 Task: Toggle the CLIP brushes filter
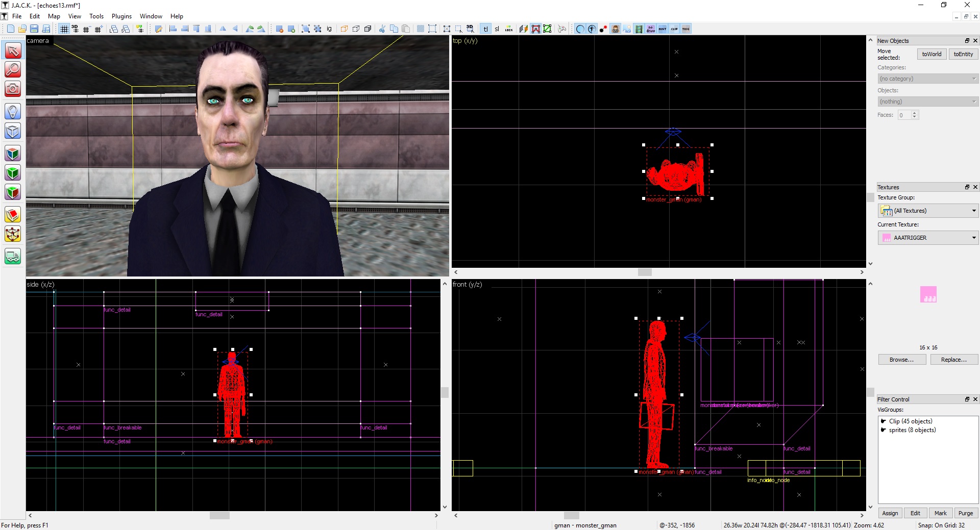click(x=674, y=29)
